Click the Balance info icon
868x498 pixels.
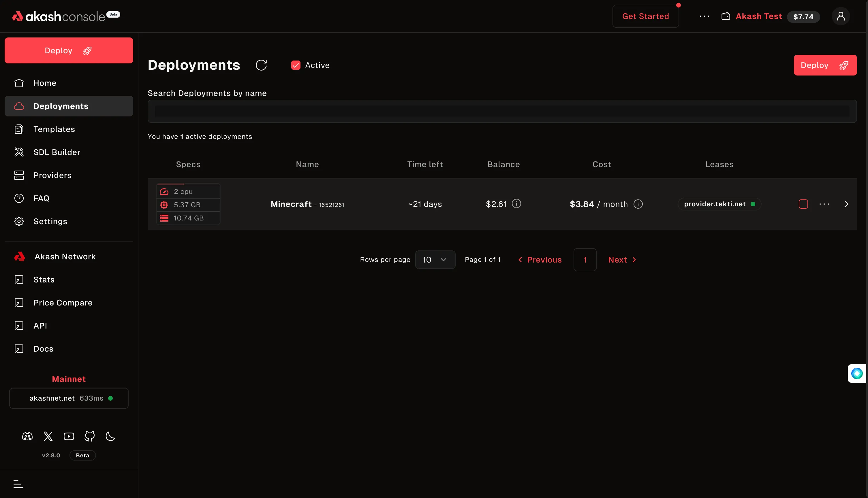click(516, 204)
